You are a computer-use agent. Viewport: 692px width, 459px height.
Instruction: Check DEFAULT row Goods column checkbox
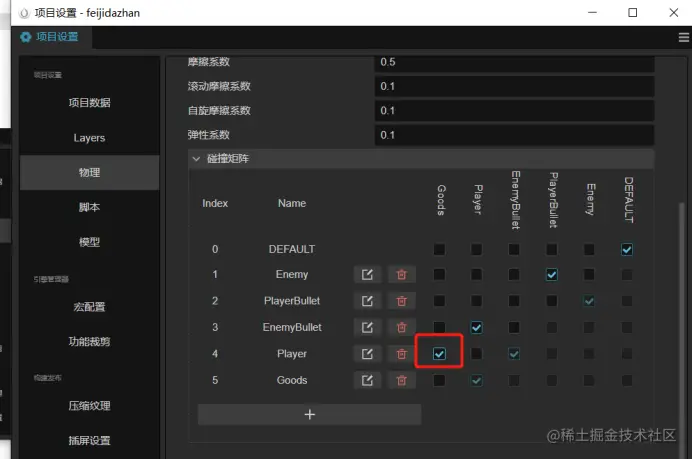[439, 249]
